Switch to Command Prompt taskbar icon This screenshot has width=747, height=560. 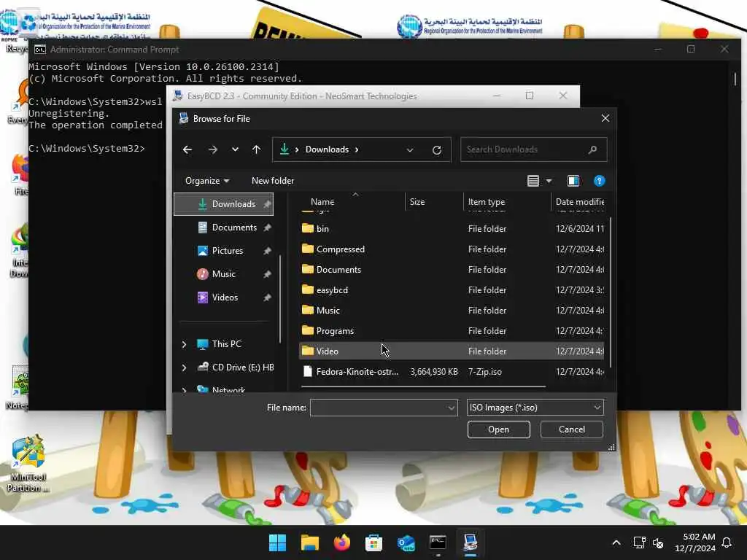[438, 542]
